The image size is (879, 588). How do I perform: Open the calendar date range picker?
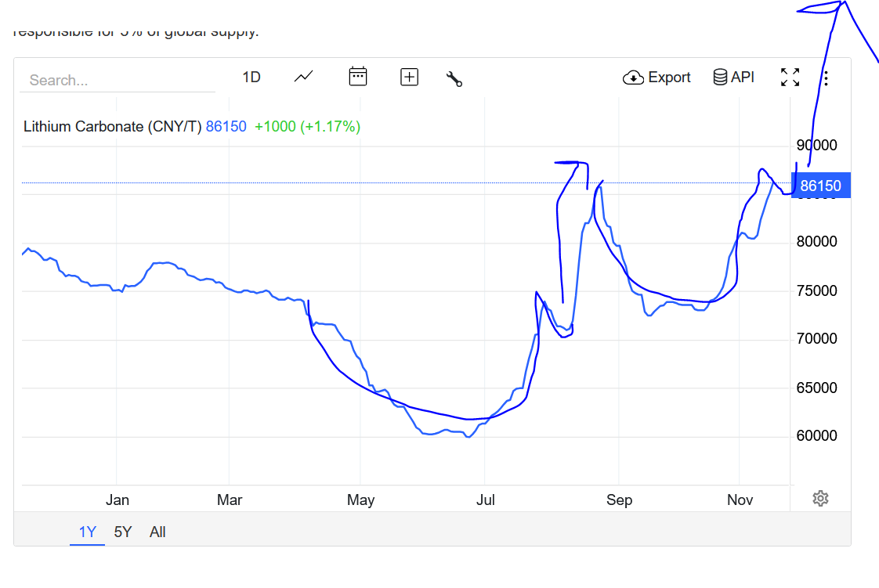click(358, 77)
